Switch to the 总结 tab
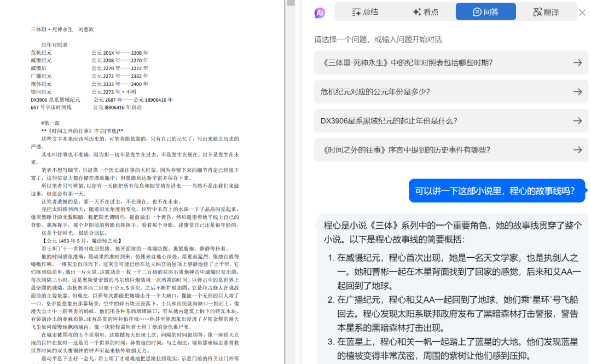The image size is (591, 364). click(365, 11)
